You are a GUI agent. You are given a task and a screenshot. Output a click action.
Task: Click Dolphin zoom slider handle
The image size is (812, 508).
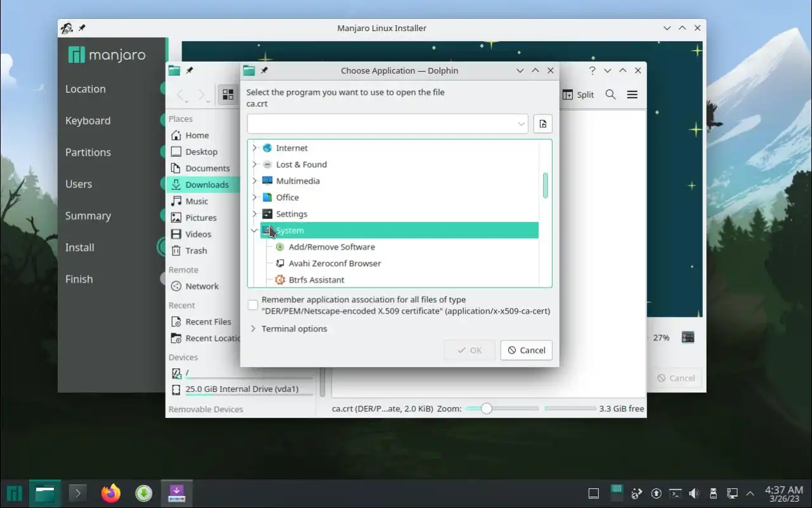[487, 408]
